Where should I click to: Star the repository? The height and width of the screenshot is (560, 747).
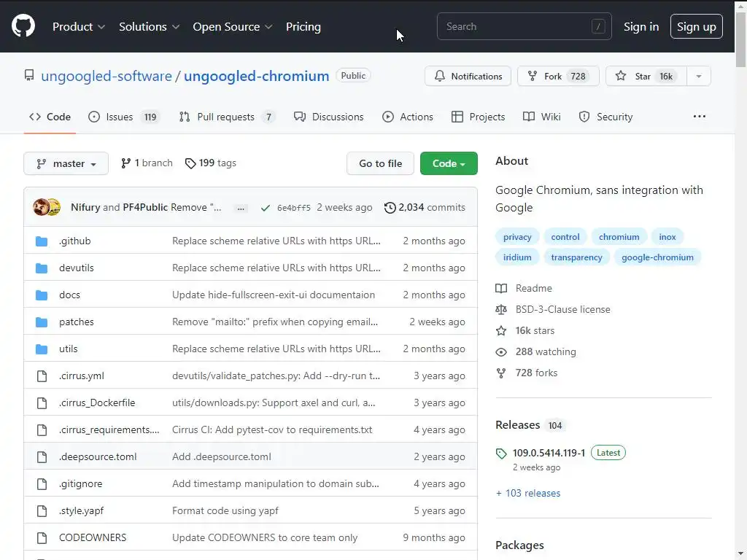646,76
